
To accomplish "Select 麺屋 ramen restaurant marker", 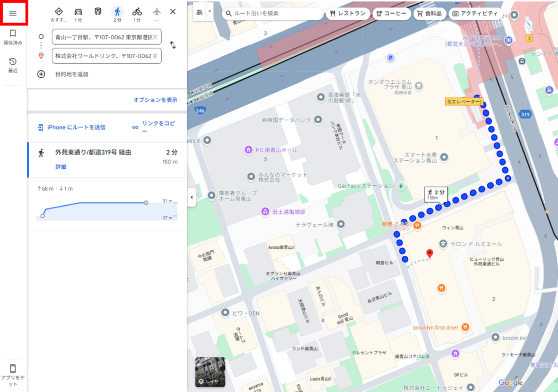I will point(417,225).
